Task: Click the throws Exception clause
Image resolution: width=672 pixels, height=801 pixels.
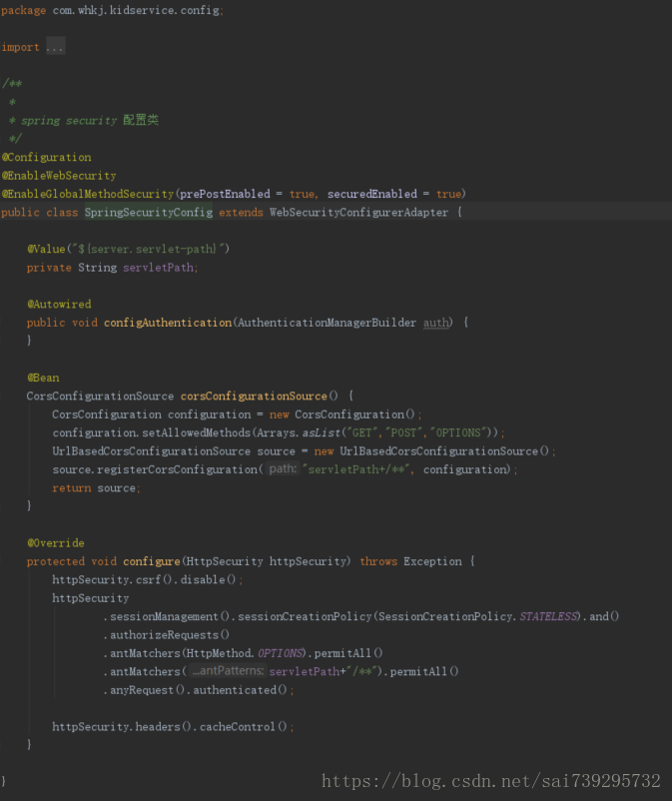Action: click(410, 561)
